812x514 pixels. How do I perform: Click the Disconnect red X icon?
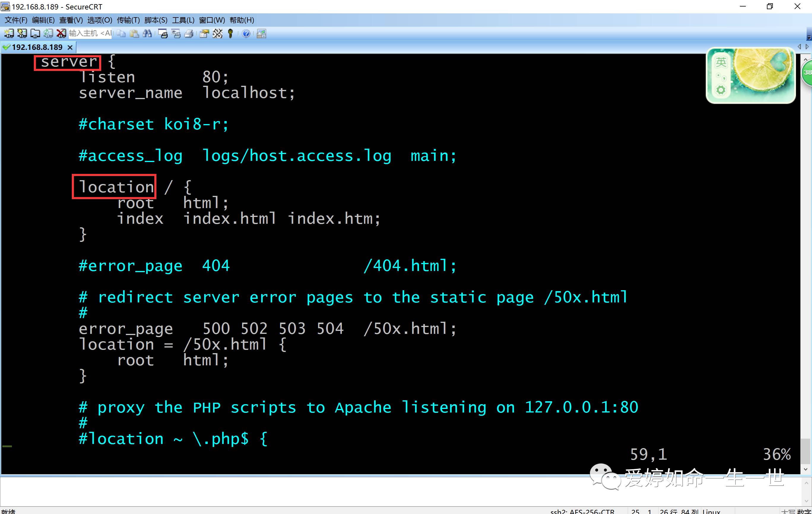coord(61,34)
